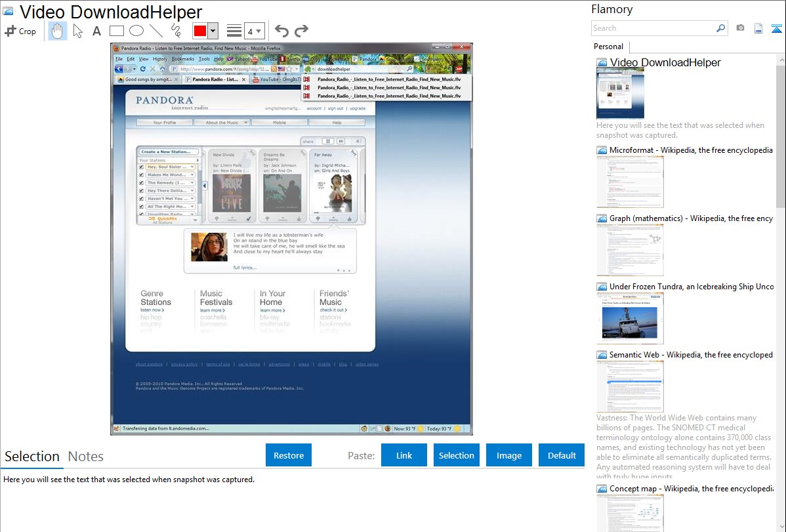786x532 pixels.
Task: Click the sidebar vertical scrollbar thumb
Action: pos(781,136)
